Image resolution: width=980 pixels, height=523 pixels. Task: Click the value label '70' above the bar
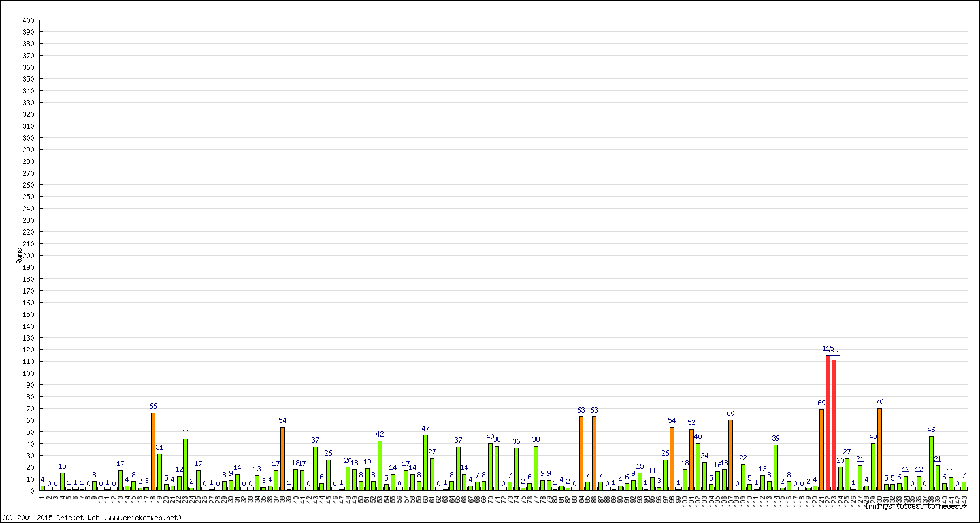click(x=880, y=401)
